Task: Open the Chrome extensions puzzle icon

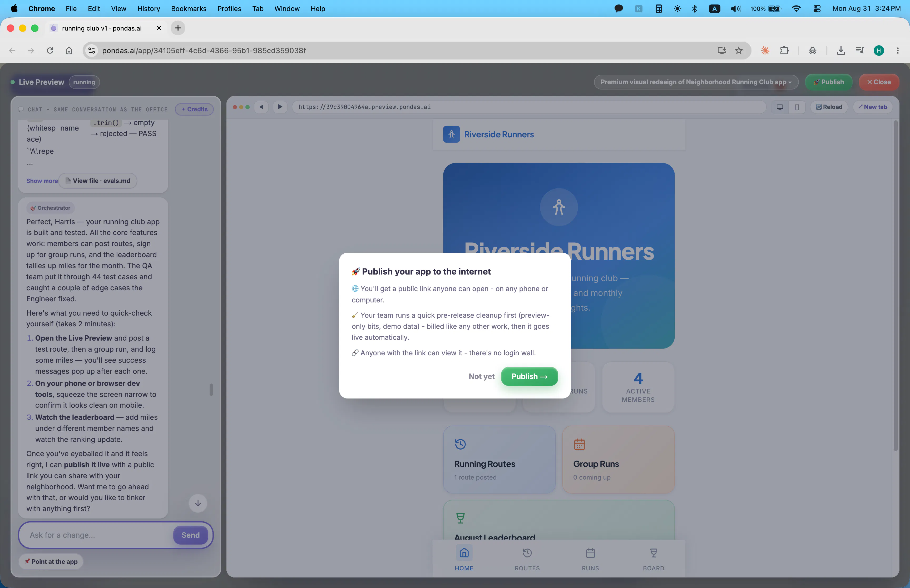Action: point(784,50)
